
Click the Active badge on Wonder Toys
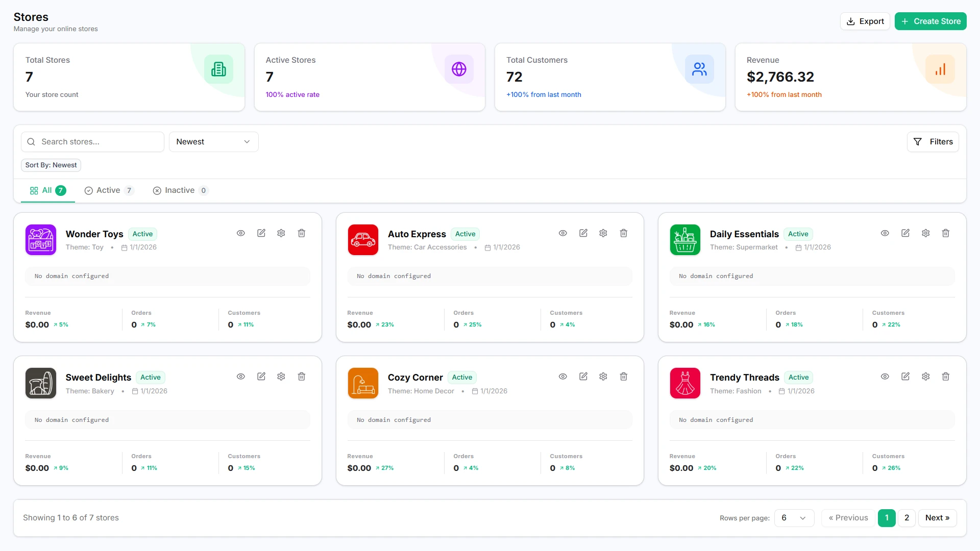142,234
